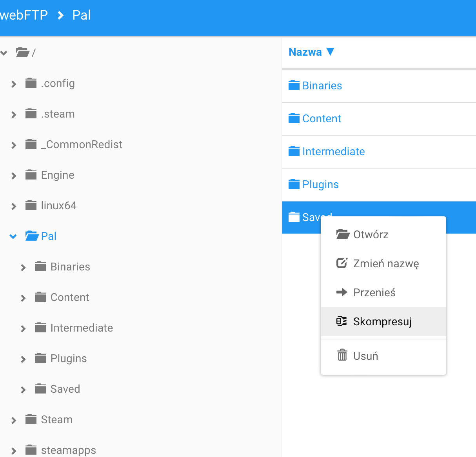
Task: Select steamapps folder in the tree
Action: (68, 450)
